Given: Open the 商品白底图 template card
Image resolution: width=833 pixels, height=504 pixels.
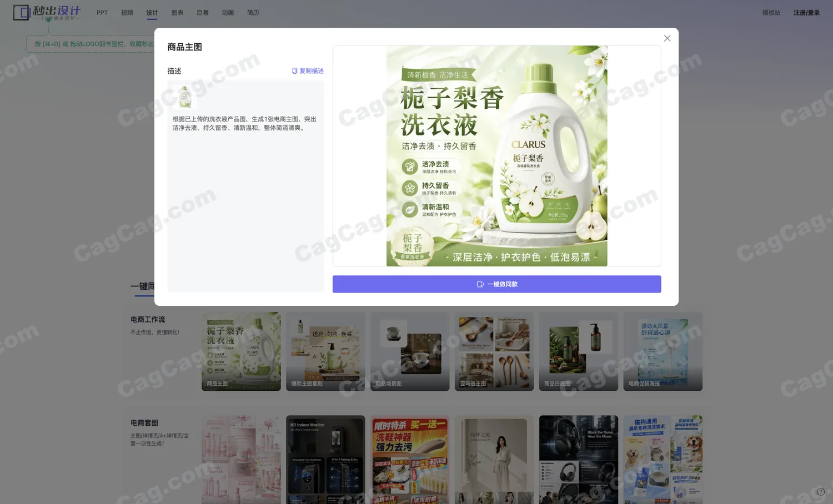Looking at the screenshot, I should click(579, 351).
